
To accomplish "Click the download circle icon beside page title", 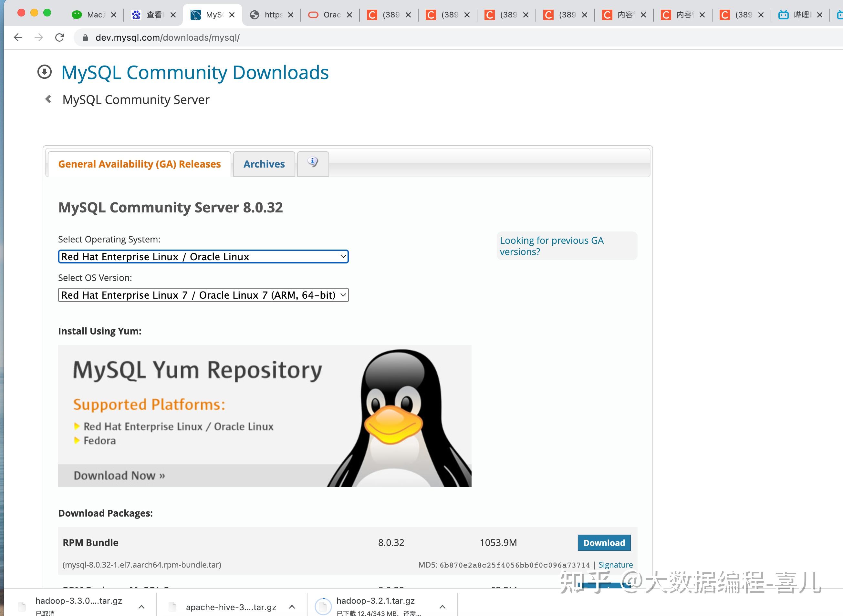I will 44,72.
